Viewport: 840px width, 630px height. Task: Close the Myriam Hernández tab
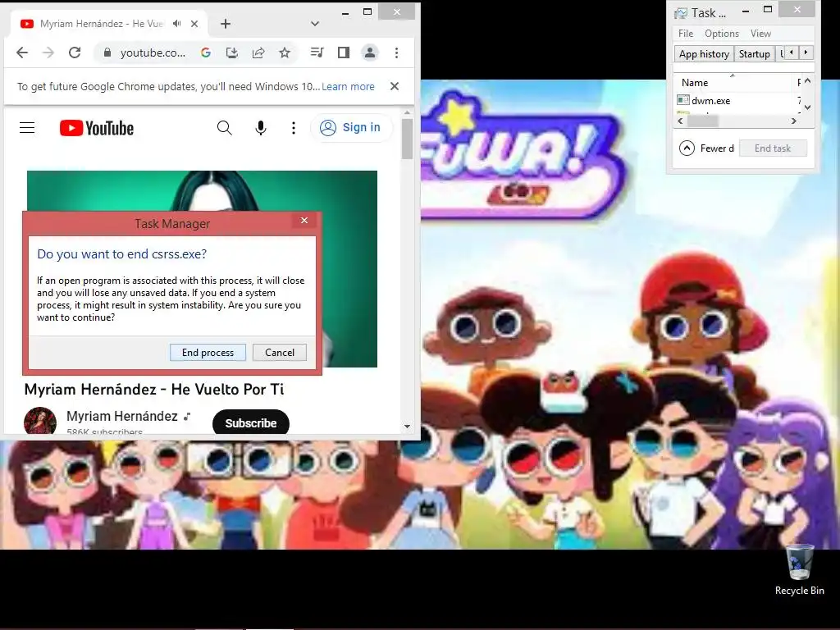(x=194, y=24)
